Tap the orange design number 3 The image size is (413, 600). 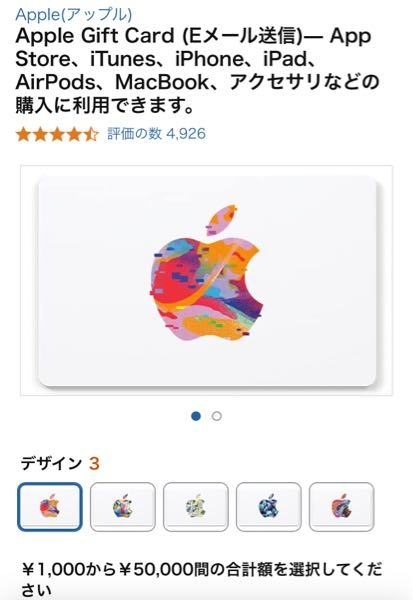(x=94, y=464)
